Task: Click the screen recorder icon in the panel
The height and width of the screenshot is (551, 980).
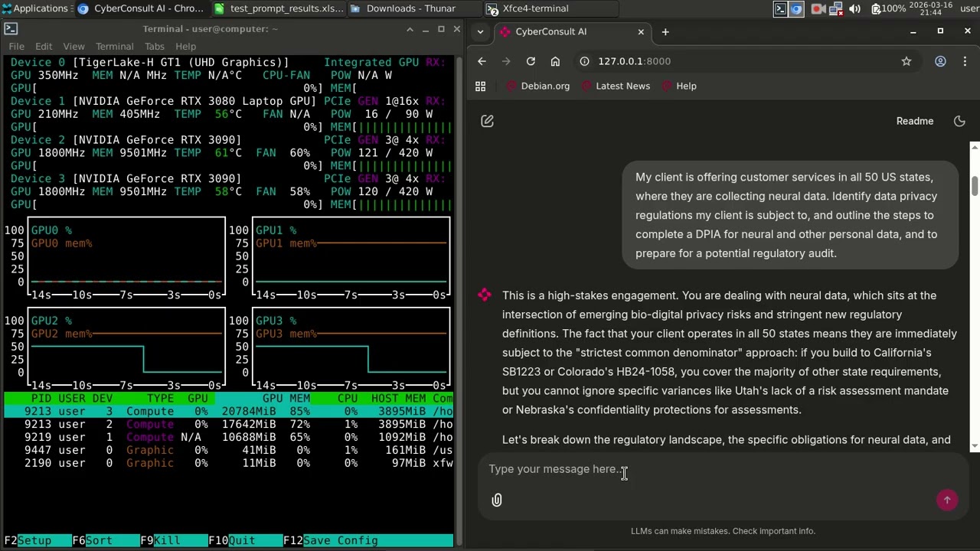Action: (x=816, y=8)
